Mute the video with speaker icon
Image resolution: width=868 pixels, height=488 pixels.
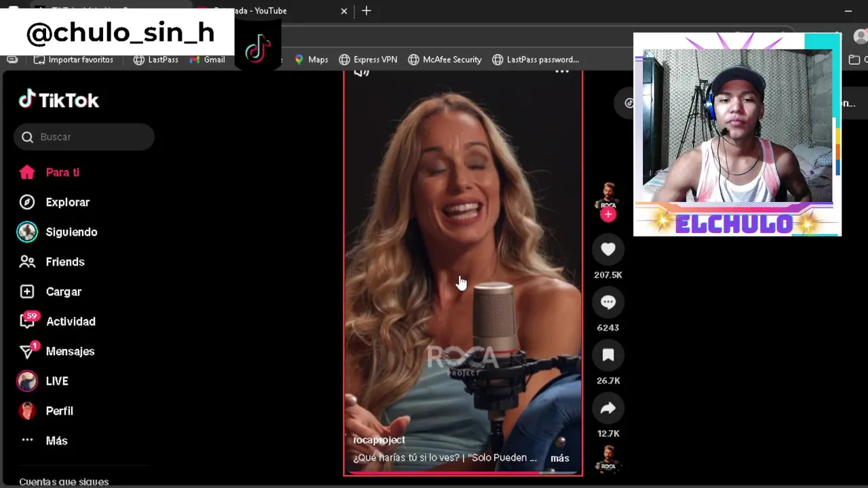(361, 71)
